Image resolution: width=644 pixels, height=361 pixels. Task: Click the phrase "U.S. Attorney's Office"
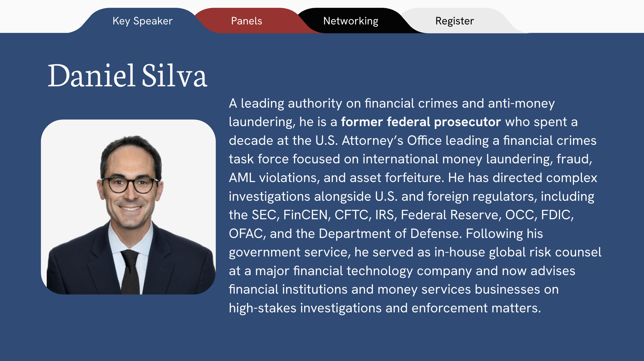(378, 140)
